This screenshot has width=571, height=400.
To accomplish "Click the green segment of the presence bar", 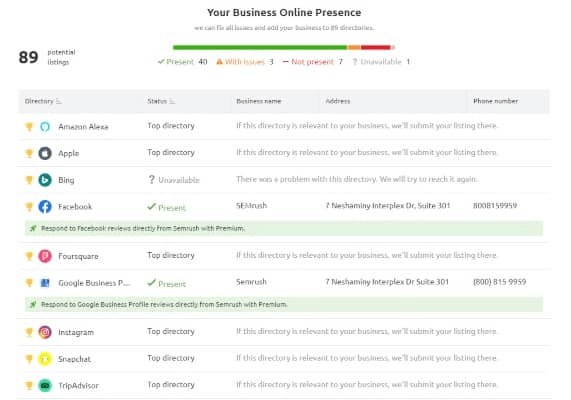I will pos(260,47).
